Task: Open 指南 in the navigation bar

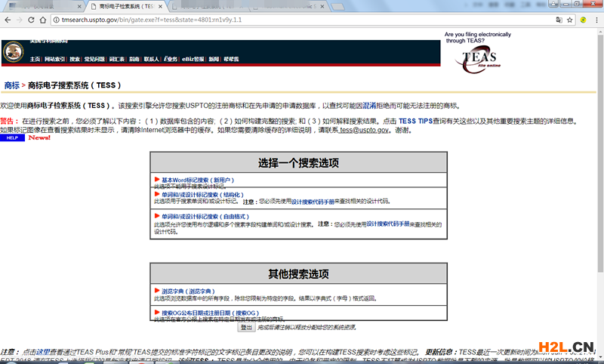Action: (x=134, y=59)
